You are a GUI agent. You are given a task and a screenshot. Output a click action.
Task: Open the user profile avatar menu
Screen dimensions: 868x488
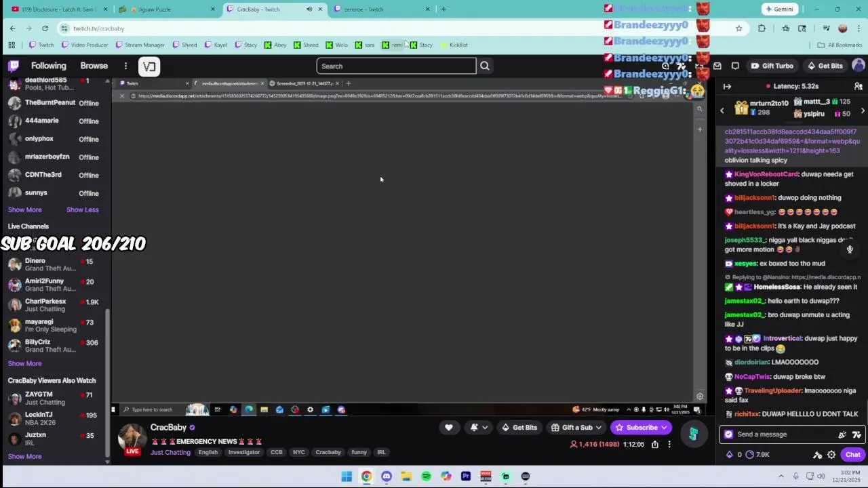pos(859,66)
